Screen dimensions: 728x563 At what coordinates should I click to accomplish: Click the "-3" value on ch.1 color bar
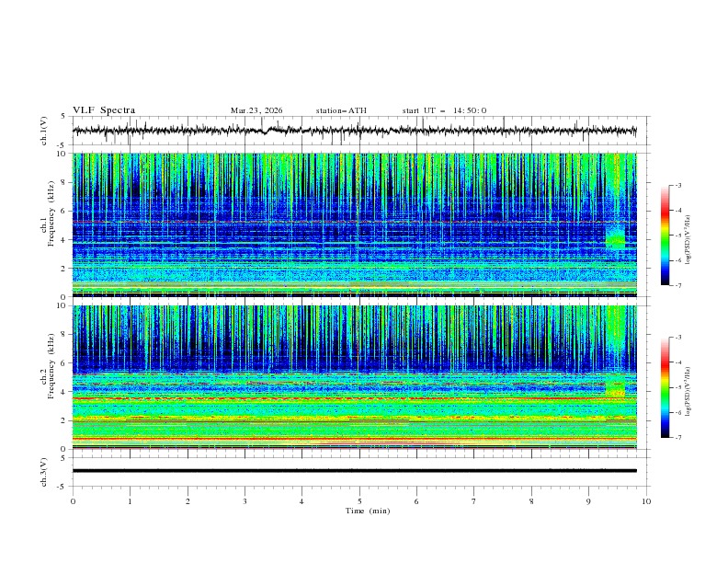coord(678,185)
